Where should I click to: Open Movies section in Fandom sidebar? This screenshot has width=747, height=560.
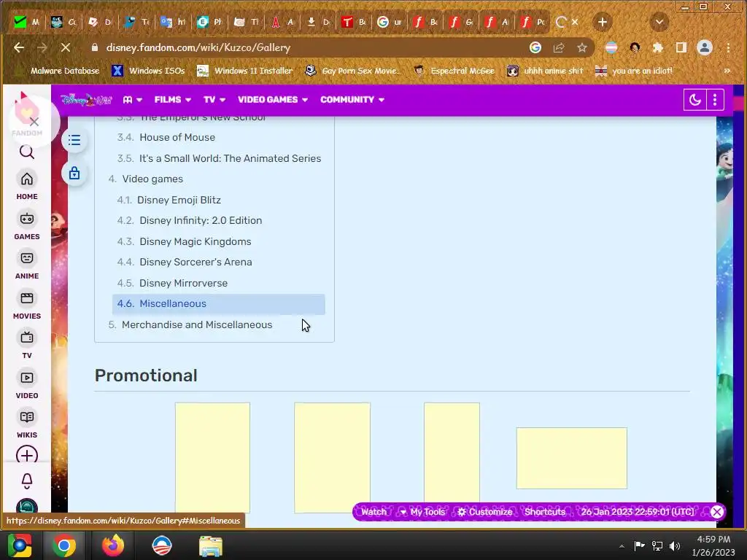click(x=27, y=306)
